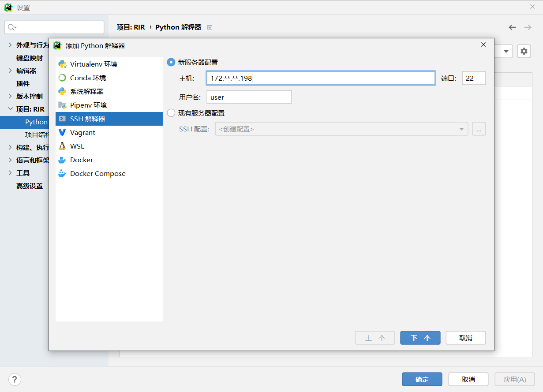Click 项目: RIR breadcrumb text
This screenshot has height=392, width=543.
(x=131, y=27)
